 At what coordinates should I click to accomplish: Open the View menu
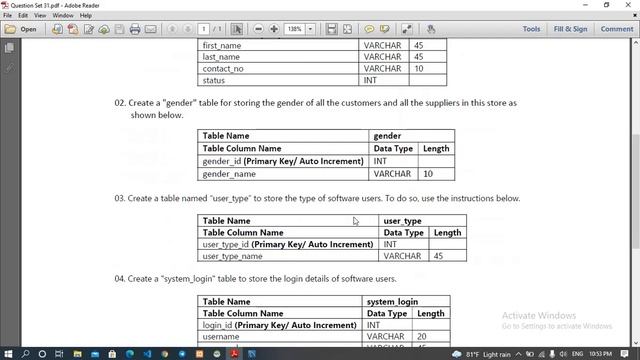coord(40,16)
